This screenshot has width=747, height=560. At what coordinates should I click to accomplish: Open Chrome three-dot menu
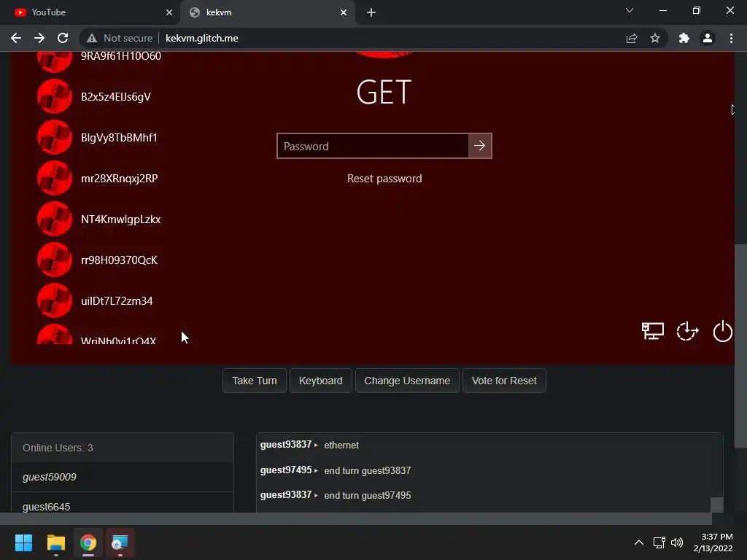pos(731,38)
